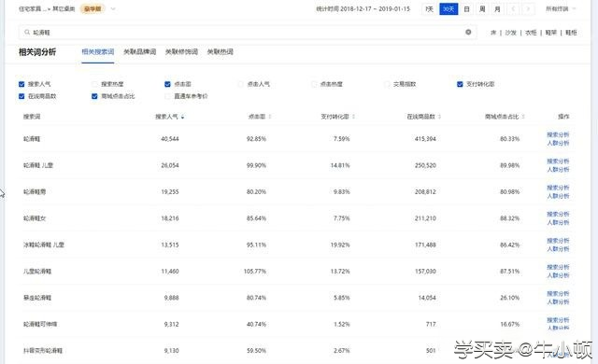Enable the 交易指数 metric checkbox
Image resolution: width=598 pixels, height=364 pixels.
pyautogui.click(x=387, y=84)
